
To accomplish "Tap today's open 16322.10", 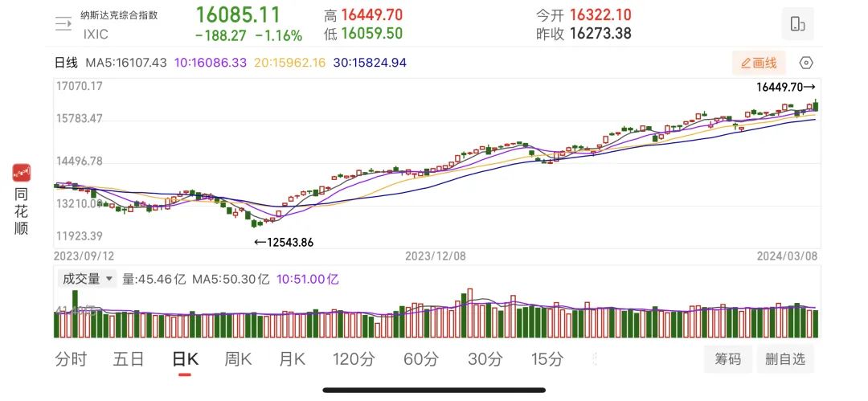I will [600, 15].
